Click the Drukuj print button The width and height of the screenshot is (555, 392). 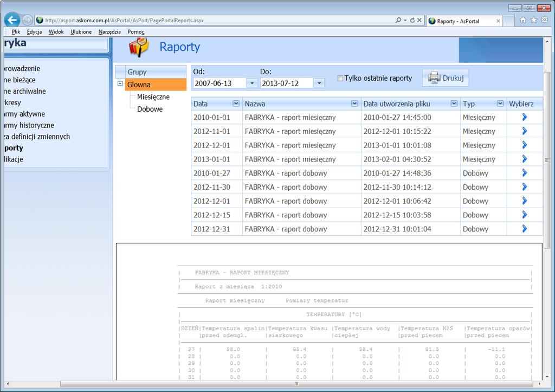coord(446,78)
